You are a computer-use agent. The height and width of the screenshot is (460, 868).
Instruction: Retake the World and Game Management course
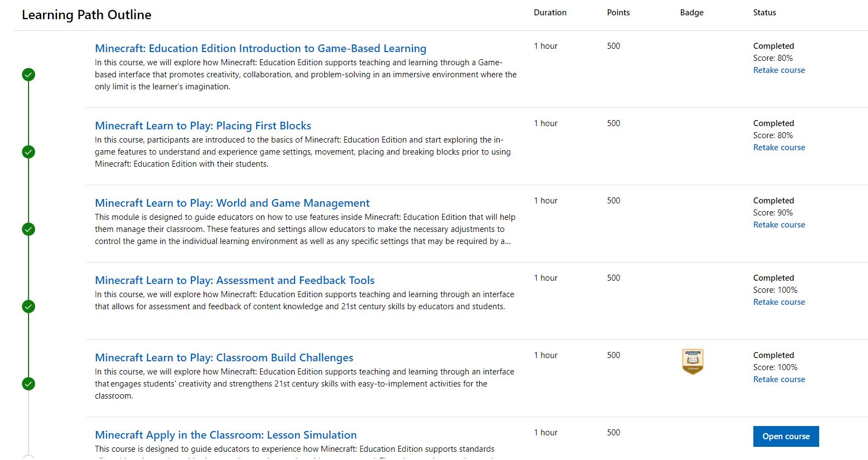point(779,225)
